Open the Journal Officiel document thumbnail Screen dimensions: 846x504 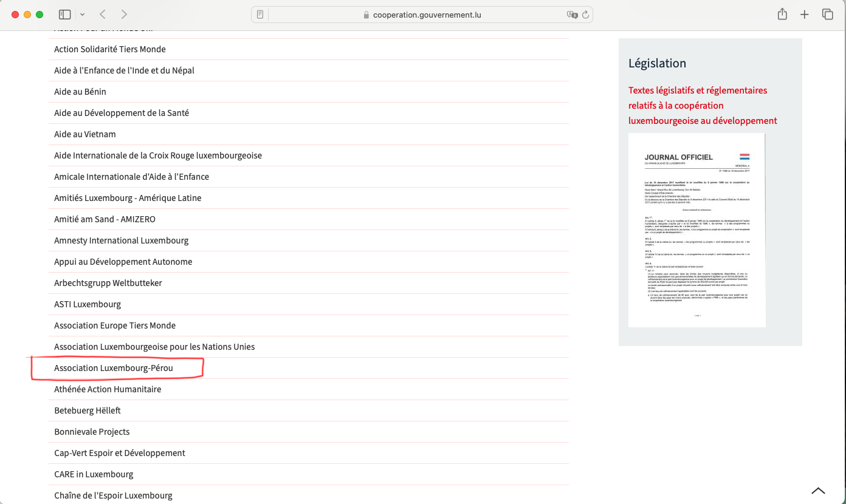point(696,230)
